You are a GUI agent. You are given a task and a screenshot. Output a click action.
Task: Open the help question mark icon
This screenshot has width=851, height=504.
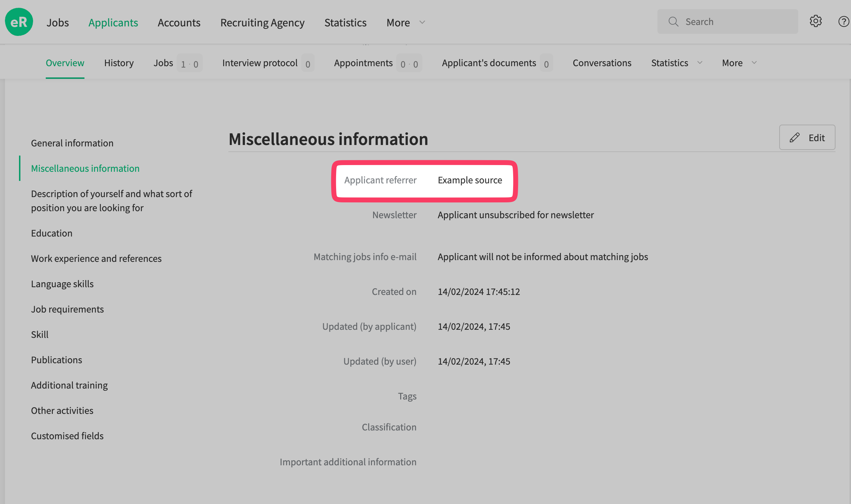pos(844,21)
